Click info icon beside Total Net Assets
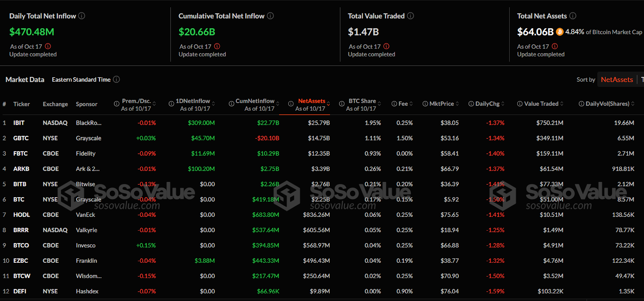 (573, 16)
